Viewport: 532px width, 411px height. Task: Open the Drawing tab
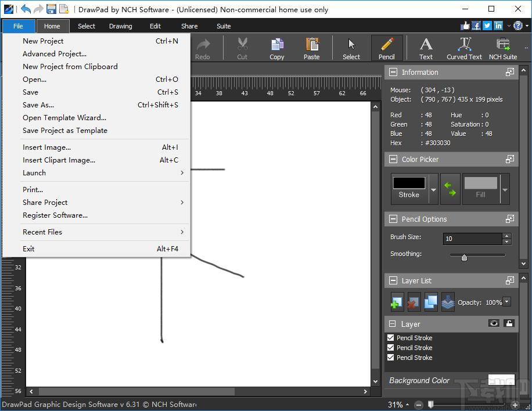click(120, 26)
